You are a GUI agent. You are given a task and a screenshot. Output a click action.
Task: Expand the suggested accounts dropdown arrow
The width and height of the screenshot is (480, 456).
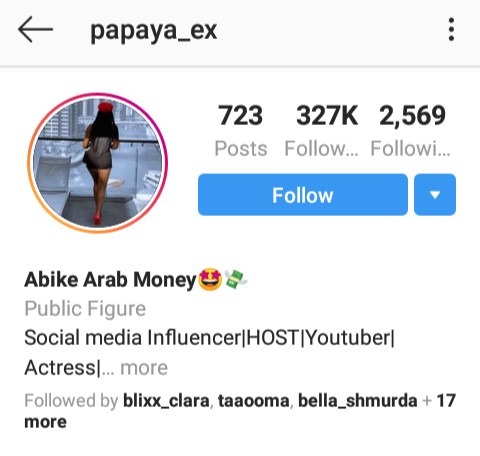[435, 195]
